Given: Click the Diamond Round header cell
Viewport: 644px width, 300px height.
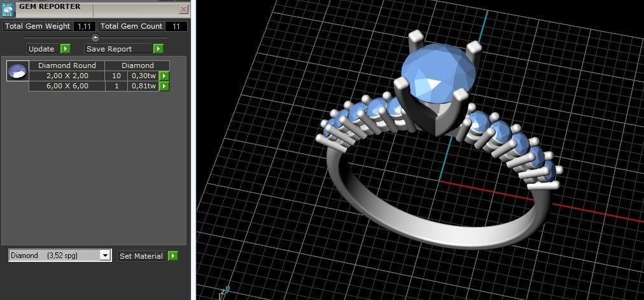Looking at the screenshot, I should (67, 65).
